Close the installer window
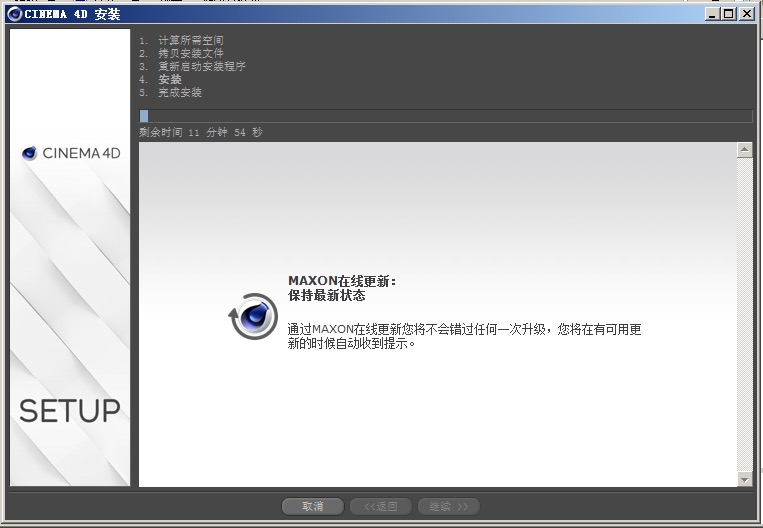Screen dimensions: 763x528 point(746,14)
